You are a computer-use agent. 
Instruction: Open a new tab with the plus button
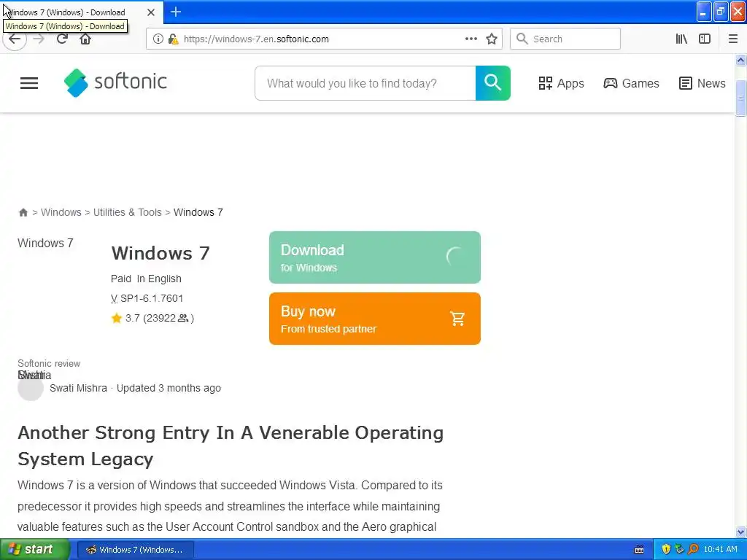(176, 12)
